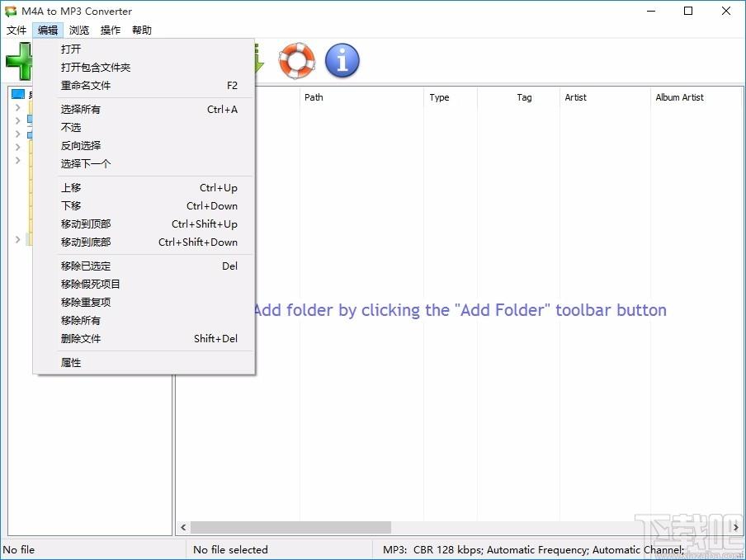746x560 pixels.
Task: Choose 移除已选定 (Del)
Action: (x=144, y=266)
